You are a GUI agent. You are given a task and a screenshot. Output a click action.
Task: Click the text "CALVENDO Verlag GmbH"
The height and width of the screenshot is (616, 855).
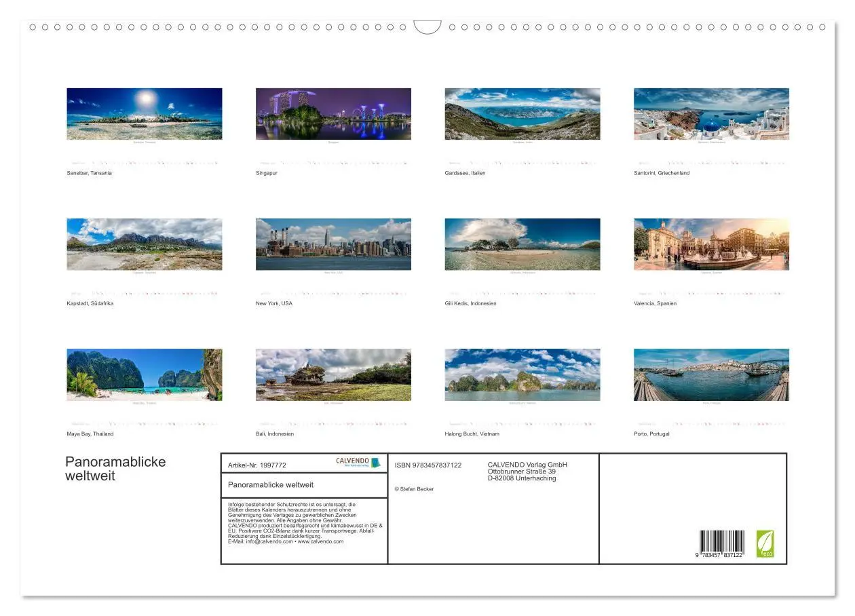tap(527, 465)
